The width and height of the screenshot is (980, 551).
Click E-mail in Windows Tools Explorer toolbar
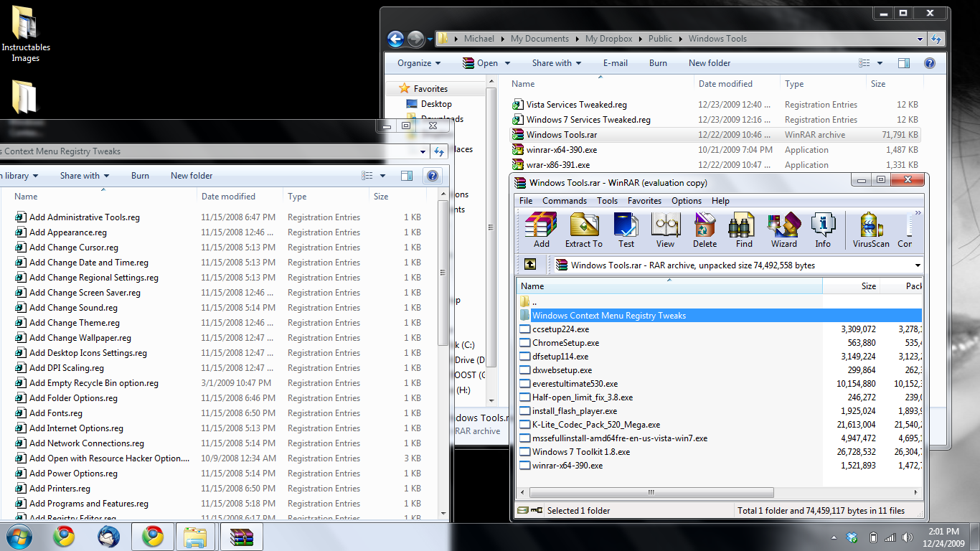coord(615,63)
